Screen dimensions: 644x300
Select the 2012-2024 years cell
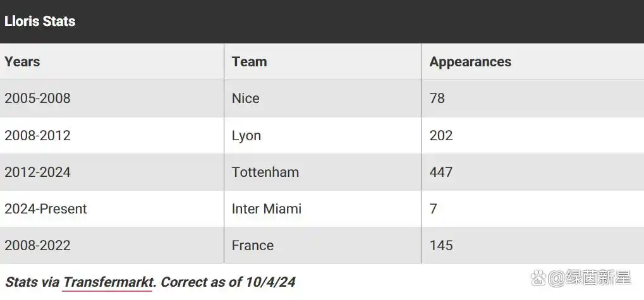[112, 172]
